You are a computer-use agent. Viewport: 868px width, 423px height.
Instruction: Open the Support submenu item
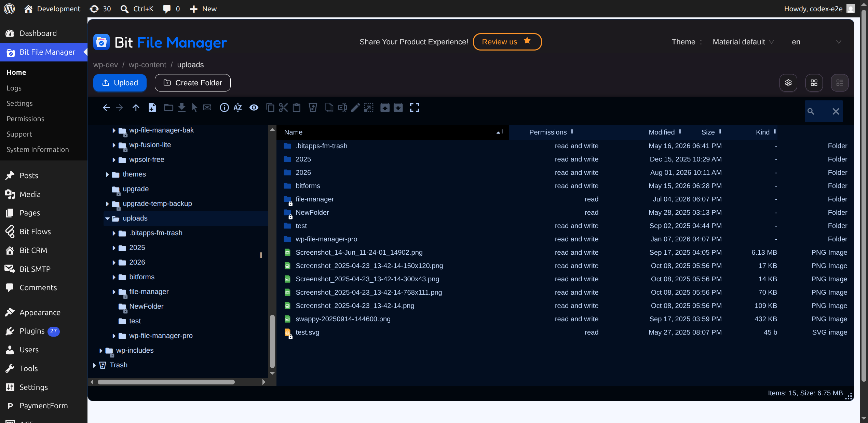[19, 134]
